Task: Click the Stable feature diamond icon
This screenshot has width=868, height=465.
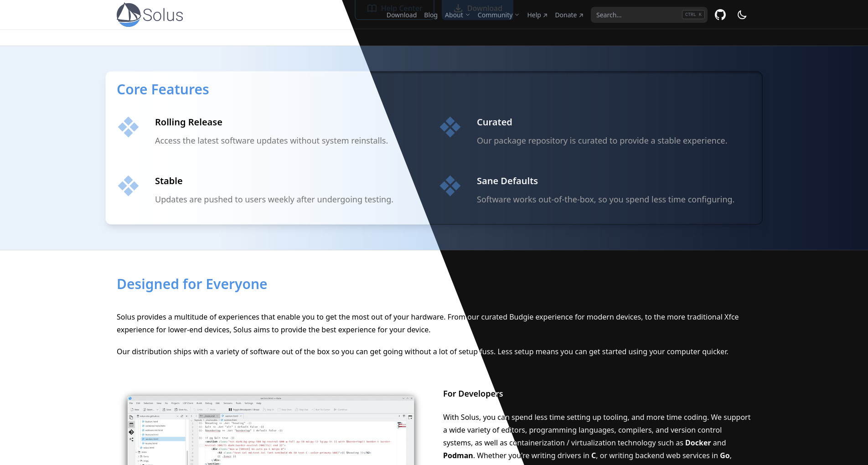Action: pos(128,186)
